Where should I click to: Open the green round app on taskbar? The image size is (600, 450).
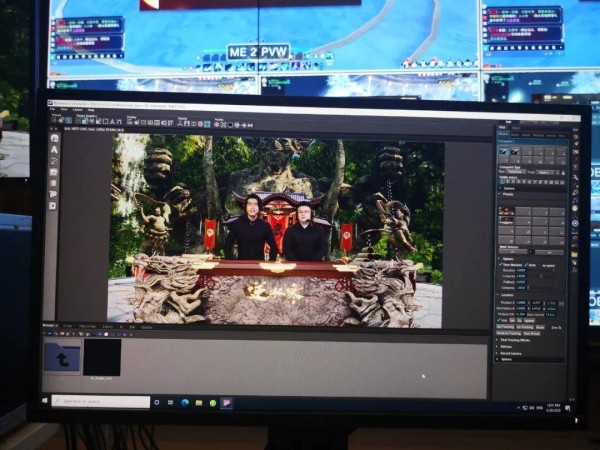213,403
